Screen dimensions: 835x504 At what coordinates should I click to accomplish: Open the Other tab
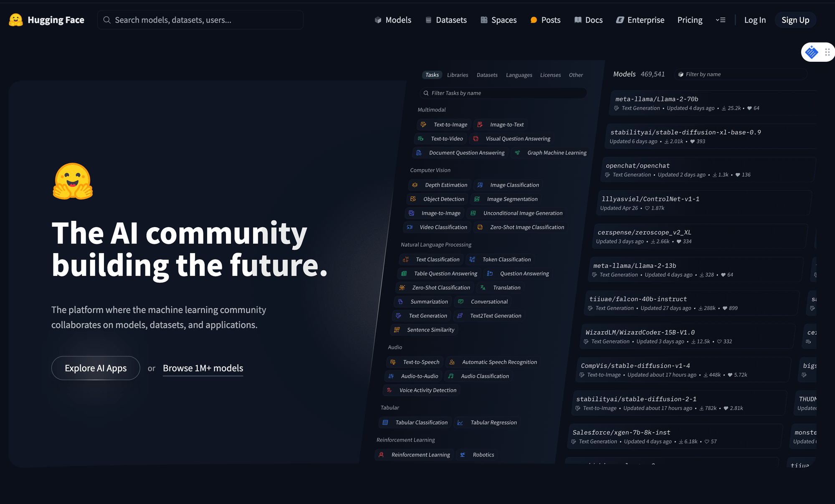pos(576,75)
